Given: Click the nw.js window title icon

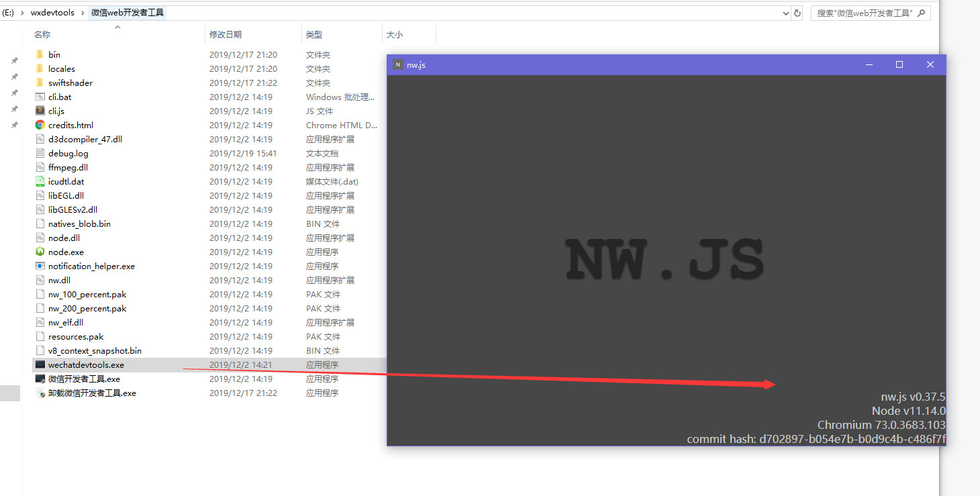Looking at the screenshot, I should tap(398, 64).
